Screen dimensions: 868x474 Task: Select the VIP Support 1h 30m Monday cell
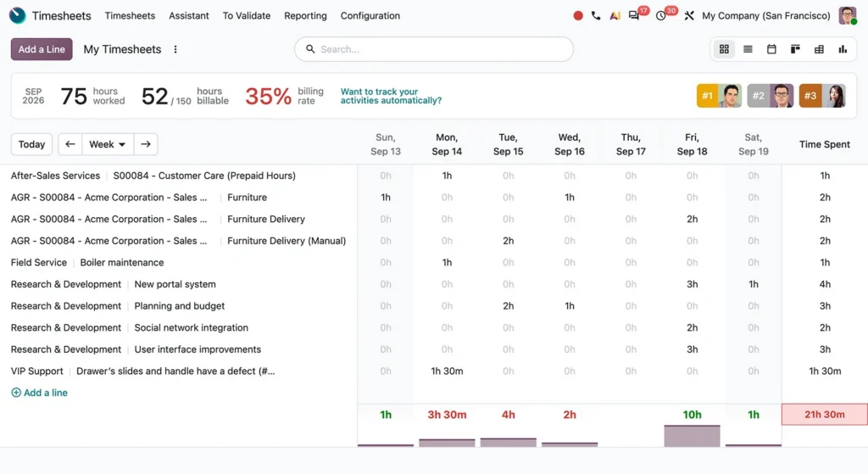[447, 371]
